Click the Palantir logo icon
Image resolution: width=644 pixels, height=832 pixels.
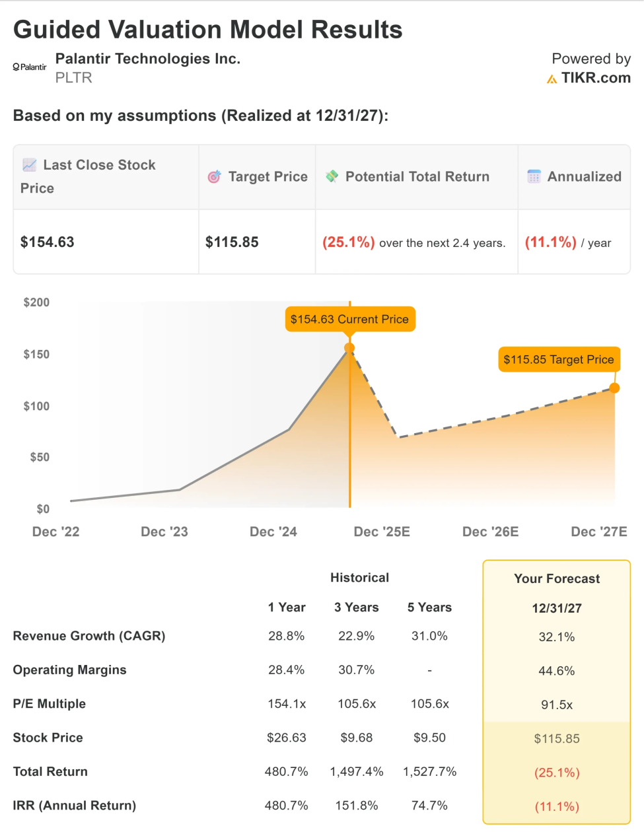[30, 67]
